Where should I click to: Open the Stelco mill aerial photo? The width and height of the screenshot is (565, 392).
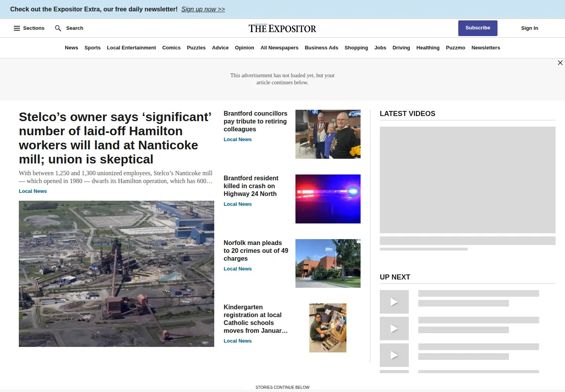pos(117,274)
